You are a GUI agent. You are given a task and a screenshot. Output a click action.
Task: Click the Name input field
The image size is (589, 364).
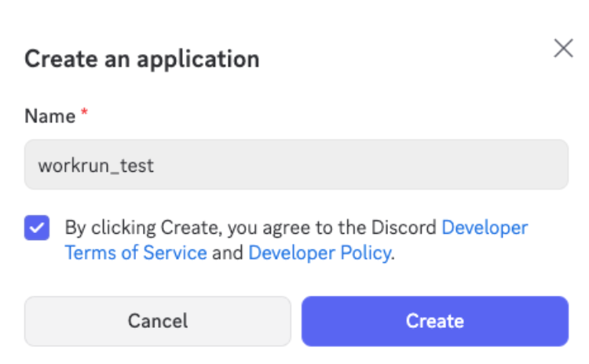pos(296,165)
